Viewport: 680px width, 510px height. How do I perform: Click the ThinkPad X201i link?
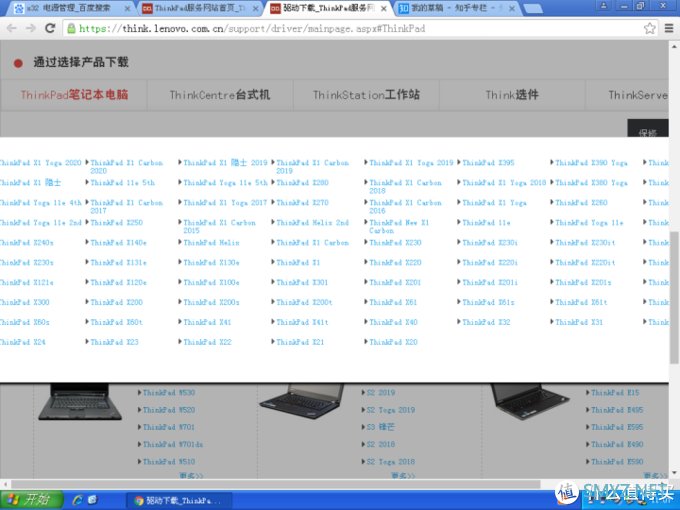click(490, 282)
